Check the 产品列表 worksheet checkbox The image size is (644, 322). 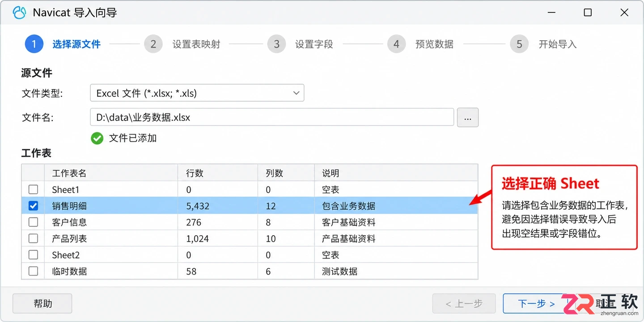pyautogui.click(x=33, y=238)
